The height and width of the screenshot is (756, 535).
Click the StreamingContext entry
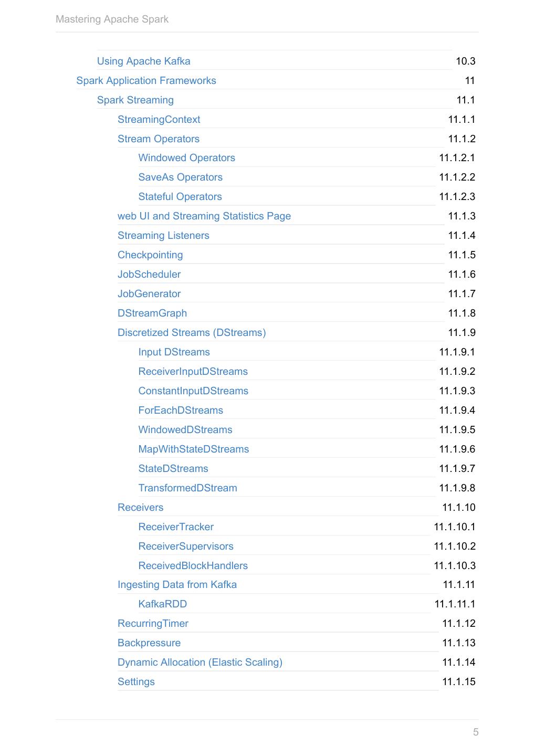[x=159, y=119]
